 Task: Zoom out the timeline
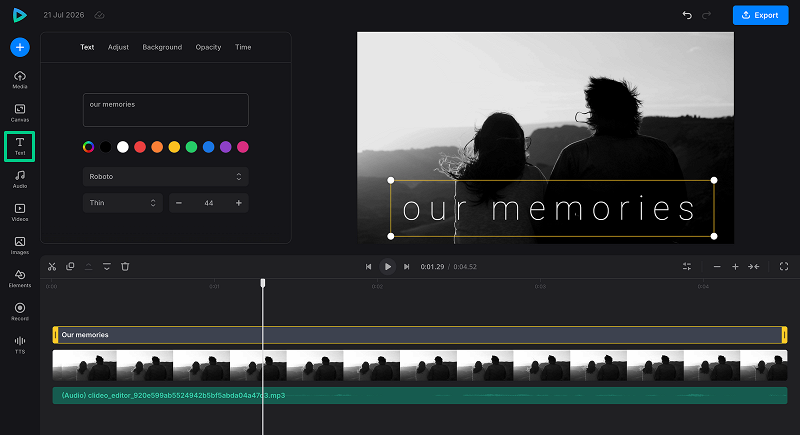coord(717,267)
